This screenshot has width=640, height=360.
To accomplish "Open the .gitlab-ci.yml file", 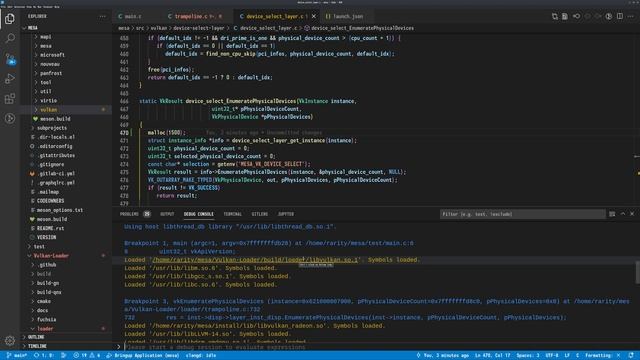I will [65, 173].
